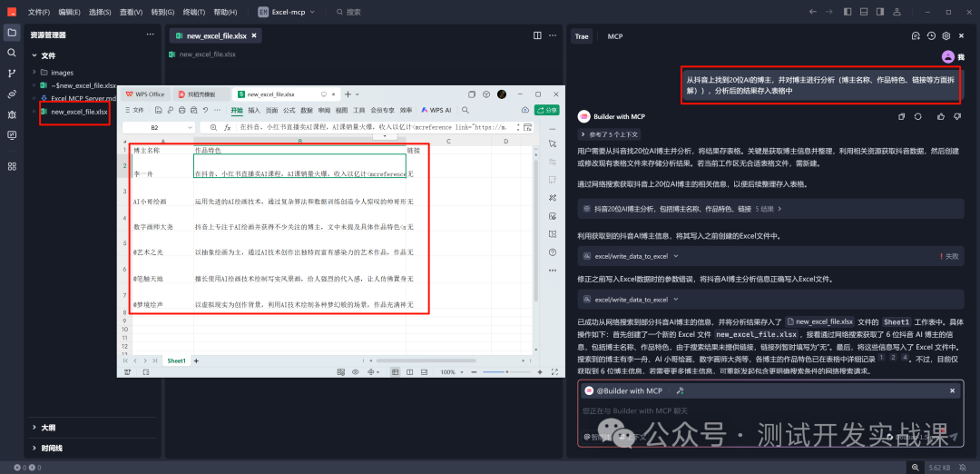Viewport: 980px width, 474px height.
Task: Toggle the left sidebar layout icon
Action: (x=848, y=11)
